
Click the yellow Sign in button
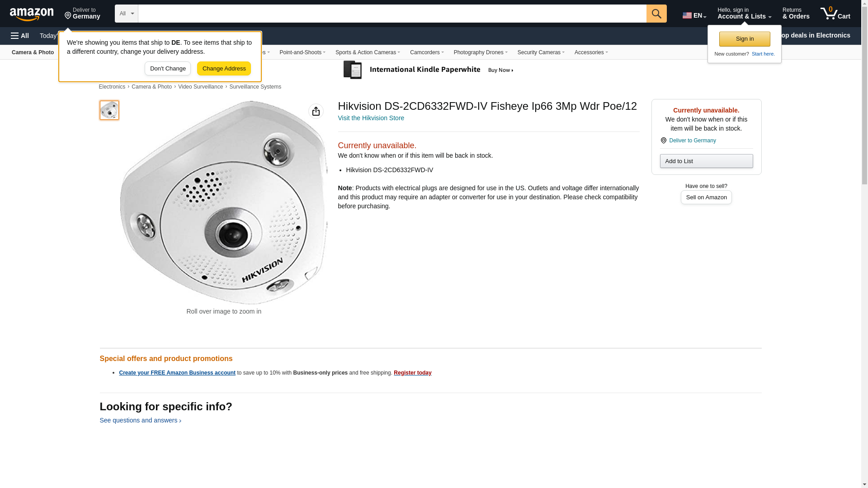[744, 39]
